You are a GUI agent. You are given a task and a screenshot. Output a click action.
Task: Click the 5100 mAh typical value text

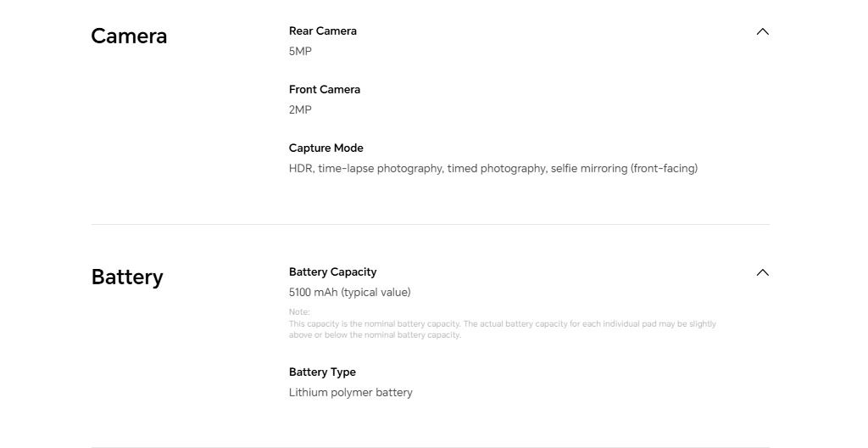tap(350, 292)
